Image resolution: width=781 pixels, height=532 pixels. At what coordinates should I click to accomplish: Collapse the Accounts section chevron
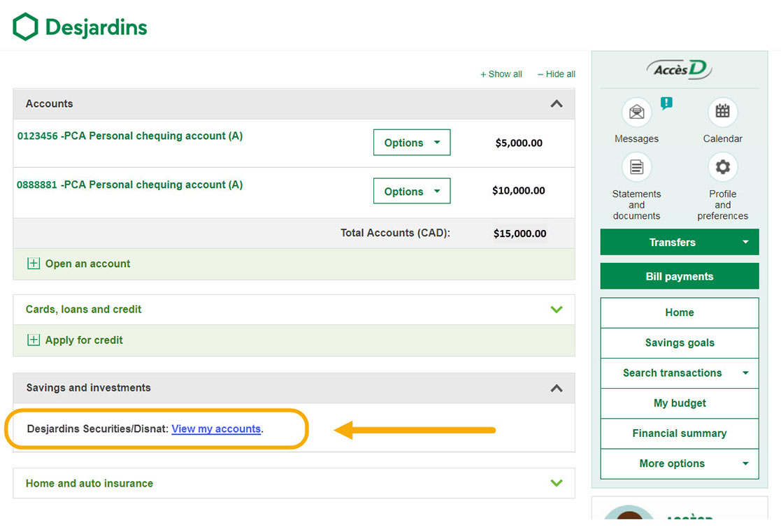557,103
